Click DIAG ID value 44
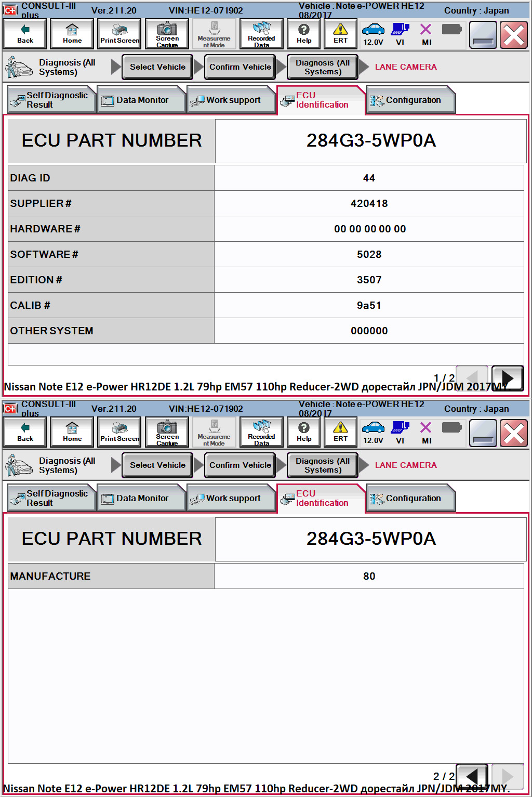The image size is (532, 797). point(369,178)
